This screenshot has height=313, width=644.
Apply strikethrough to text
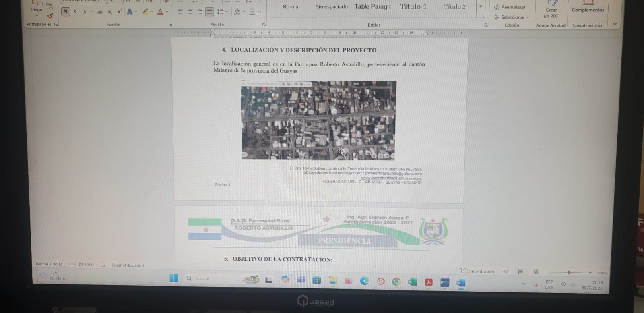[x=100, y=12]
